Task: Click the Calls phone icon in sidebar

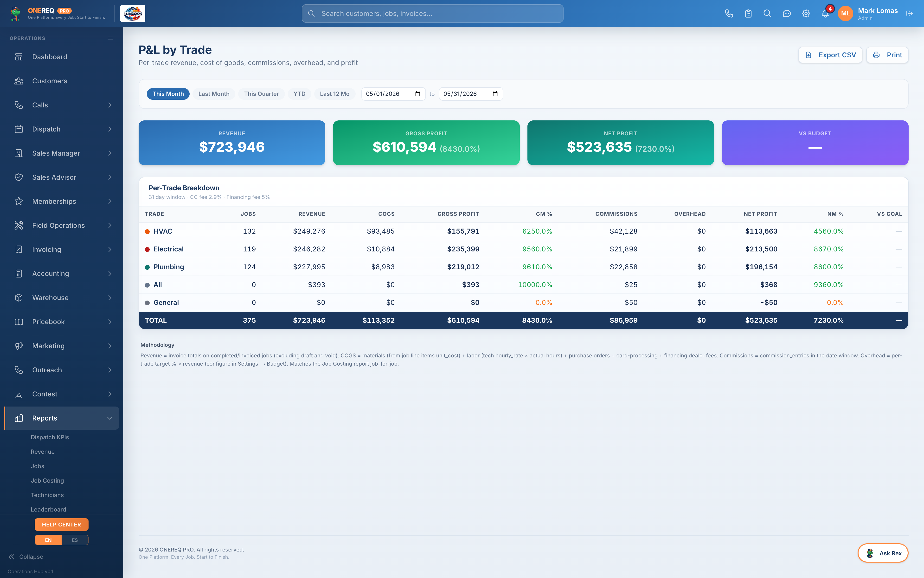Action: [19, 105]
